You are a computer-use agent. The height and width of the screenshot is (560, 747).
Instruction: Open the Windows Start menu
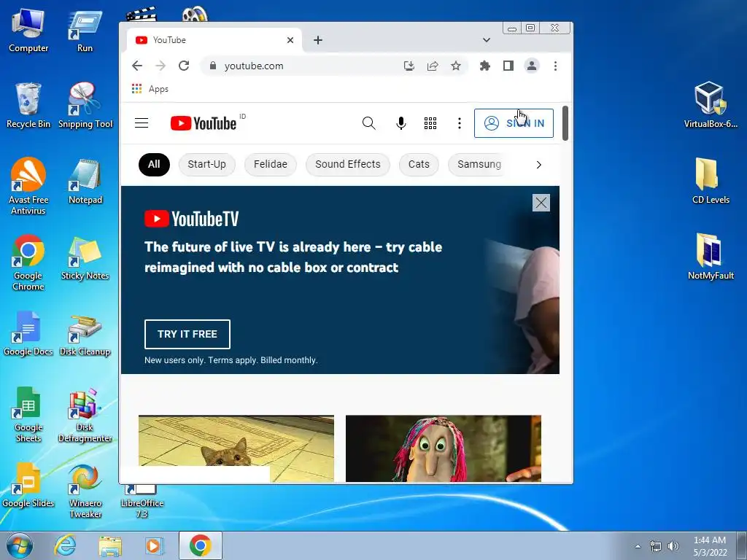(19, 545)
